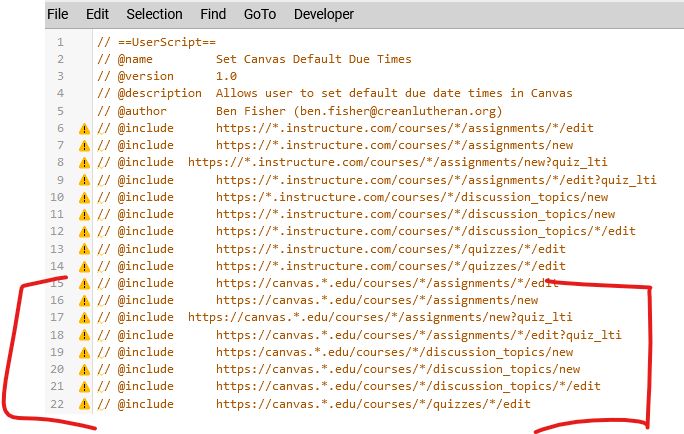Open the Selection menu
684x434 pixels.
[154, 14]
